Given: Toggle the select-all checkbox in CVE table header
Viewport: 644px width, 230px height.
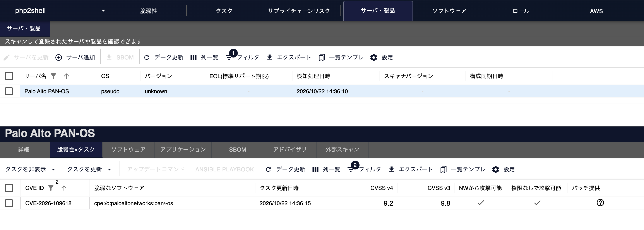Looking at the screenshot, I should point(9,188).
